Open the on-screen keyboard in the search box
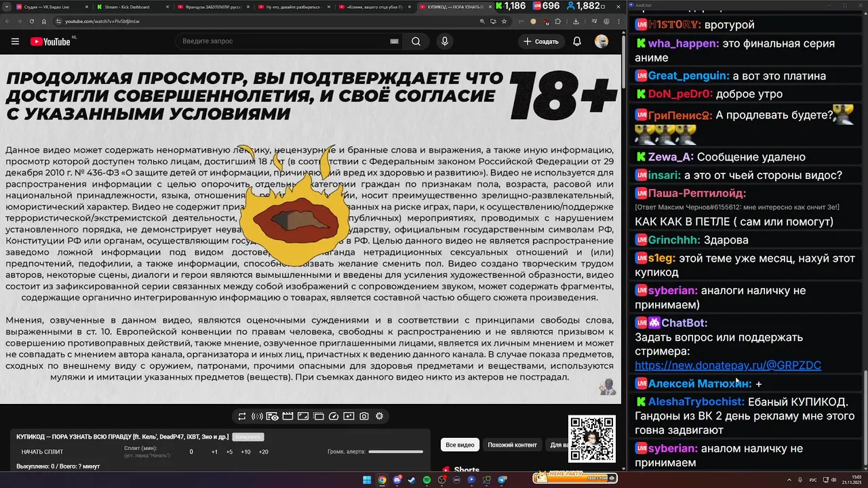The image size is (868, 488). tap(395, 41)
